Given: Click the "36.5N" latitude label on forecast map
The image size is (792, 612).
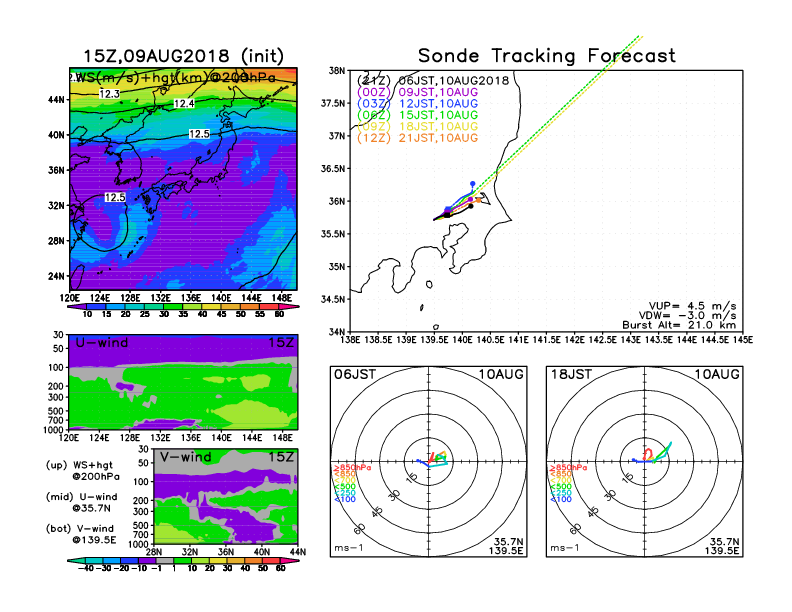Looking at the screenshot, I should coord(333,169).
